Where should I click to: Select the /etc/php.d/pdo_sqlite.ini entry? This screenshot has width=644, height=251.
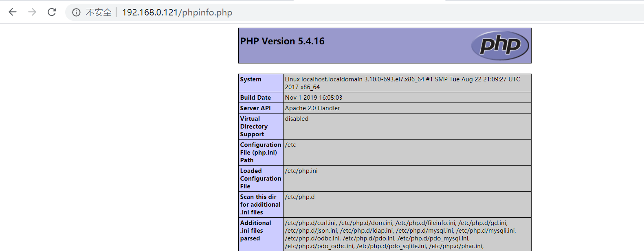[x=391, y=246]
